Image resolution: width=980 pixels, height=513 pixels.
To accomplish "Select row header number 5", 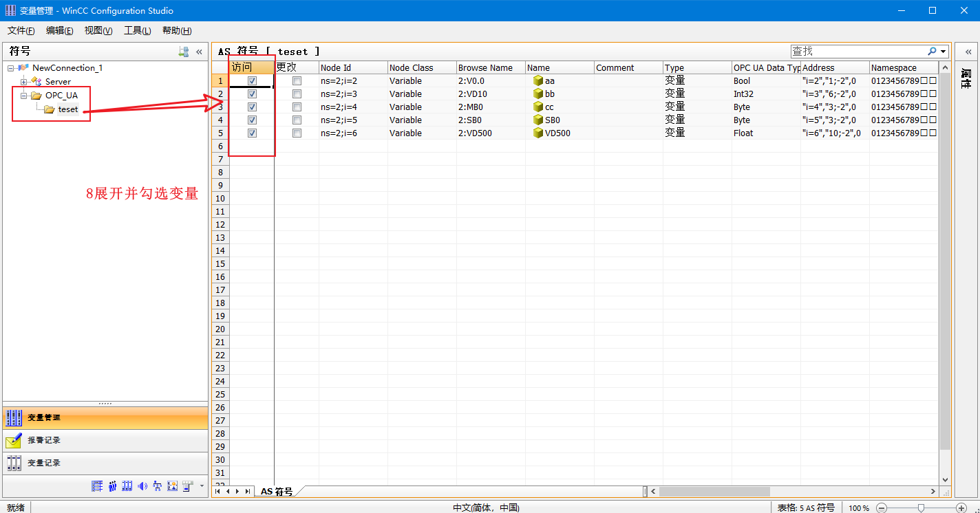I will point(220,133).
